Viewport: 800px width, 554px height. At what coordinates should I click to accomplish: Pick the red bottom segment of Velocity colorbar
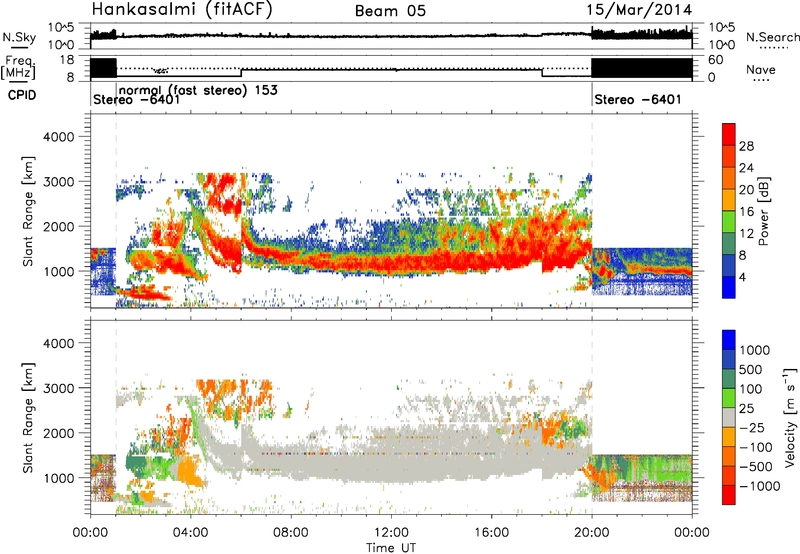click(x=729, y=495)
